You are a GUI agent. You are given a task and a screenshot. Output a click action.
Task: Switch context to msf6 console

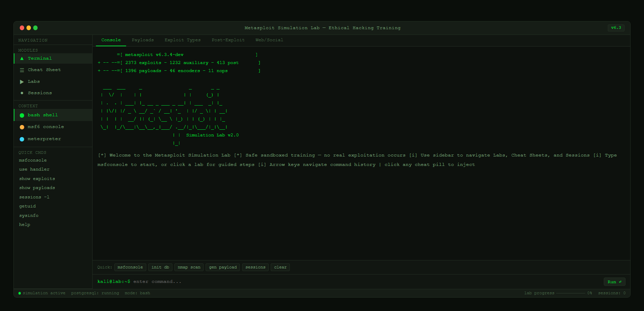[x=53, y=127]
